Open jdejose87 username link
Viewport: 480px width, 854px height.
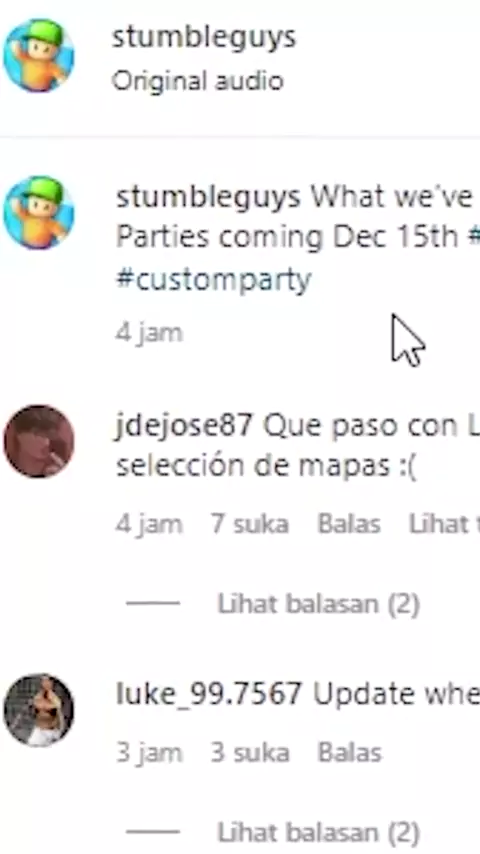pyautogui.click(x=185, y=426)
